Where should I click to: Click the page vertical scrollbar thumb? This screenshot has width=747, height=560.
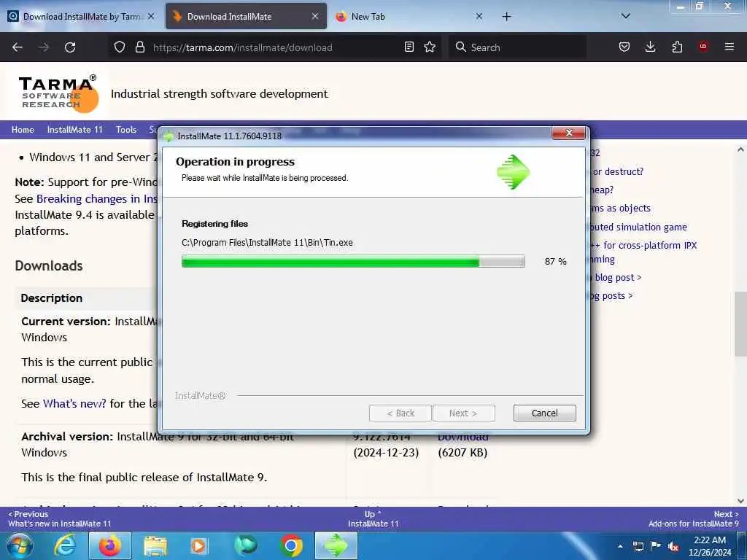[x=740, y=324]
